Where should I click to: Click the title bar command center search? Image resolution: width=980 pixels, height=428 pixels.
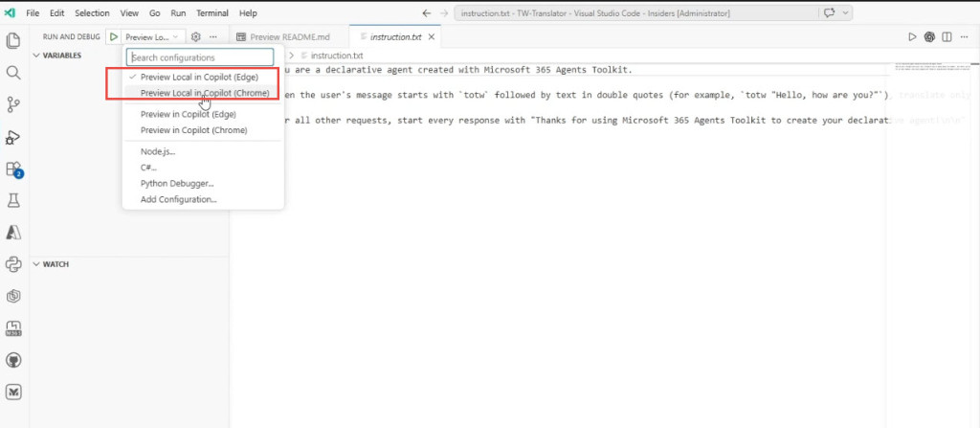[635, 13]
